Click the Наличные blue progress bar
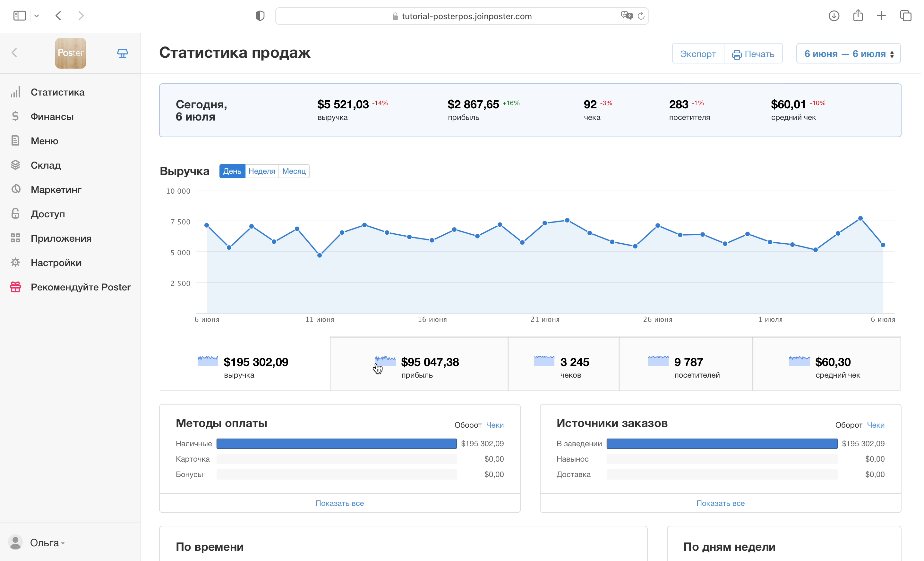This screenshot has height=561, width=924. [x=336, y=444]
